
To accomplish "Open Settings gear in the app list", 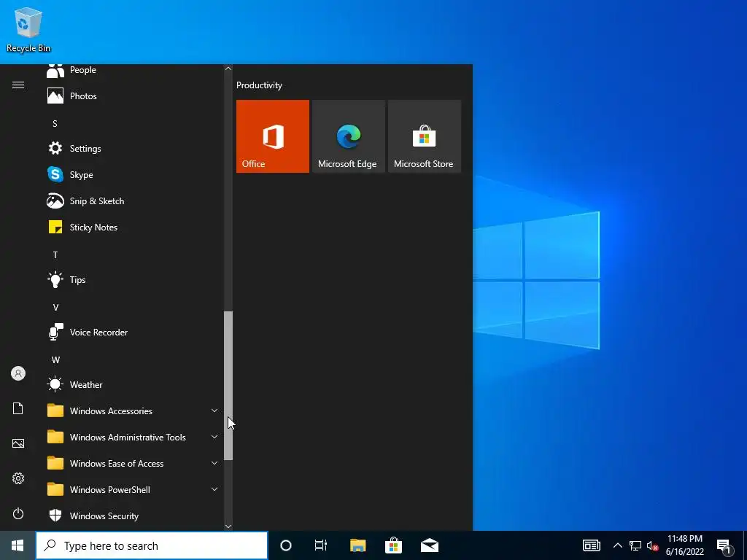I will click(x=55, y=148).
